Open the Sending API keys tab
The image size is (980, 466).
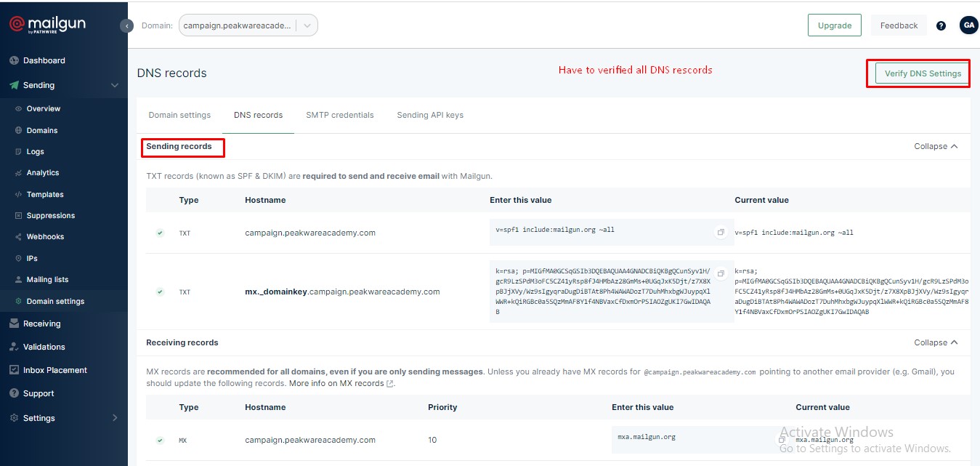point(429,114)
